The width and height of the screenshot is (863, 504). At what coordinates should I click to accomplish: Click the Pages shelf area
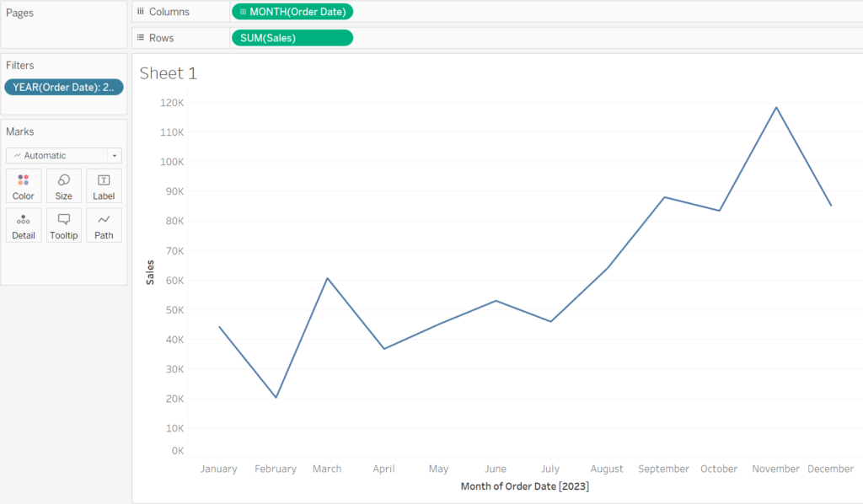pyautogui.click(x=64, y=24)
